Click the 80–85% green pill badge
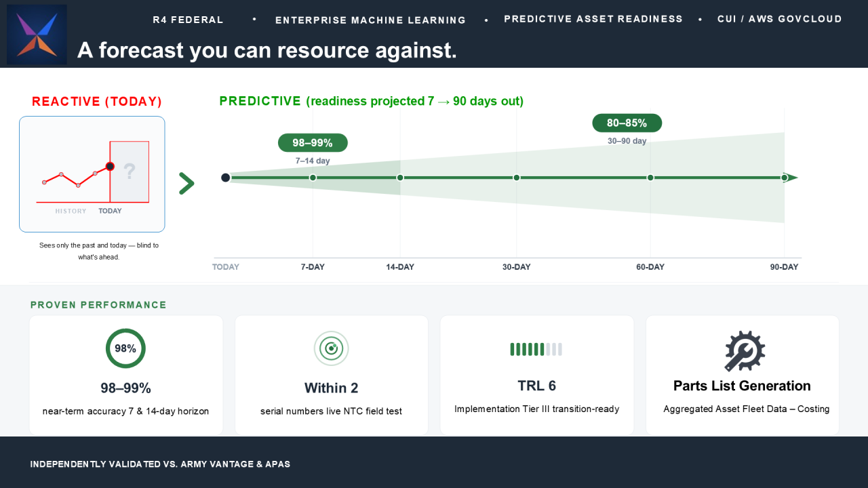This screenshot has width=868, height=488. pyautogui.click(x=627, y=123)
